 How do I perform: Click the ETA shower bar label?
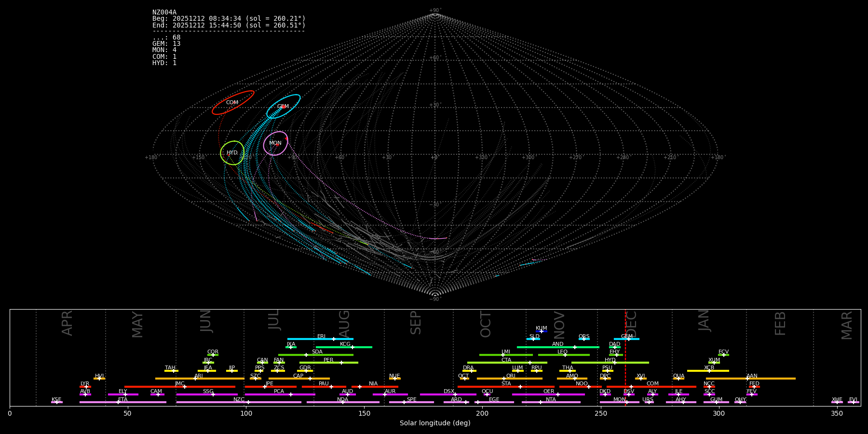[123, 399]
